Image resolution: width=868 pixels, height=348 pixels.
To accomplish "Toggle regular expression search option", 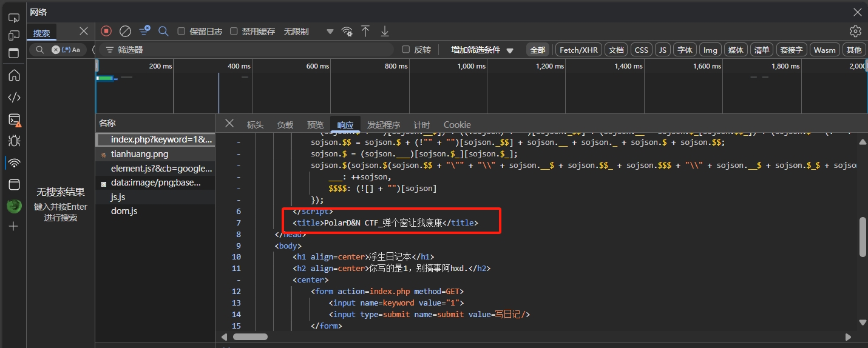I will click(x=66, y=50).
